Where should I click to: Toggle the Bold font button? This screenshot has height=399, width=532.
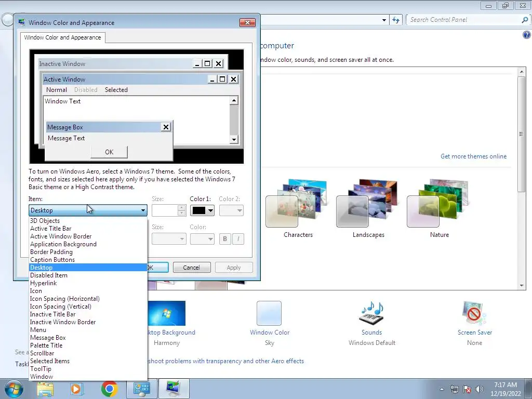click(x=225, y=239)
